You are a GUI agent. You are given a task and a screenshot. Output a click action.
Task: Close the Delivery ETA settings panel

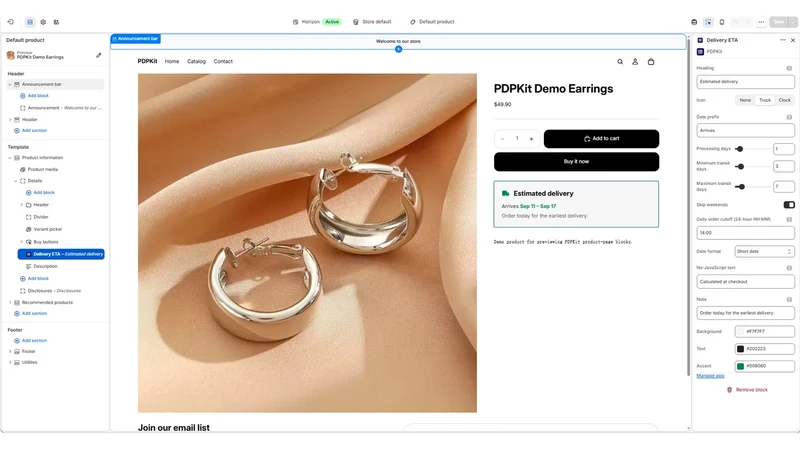point(792,40)
